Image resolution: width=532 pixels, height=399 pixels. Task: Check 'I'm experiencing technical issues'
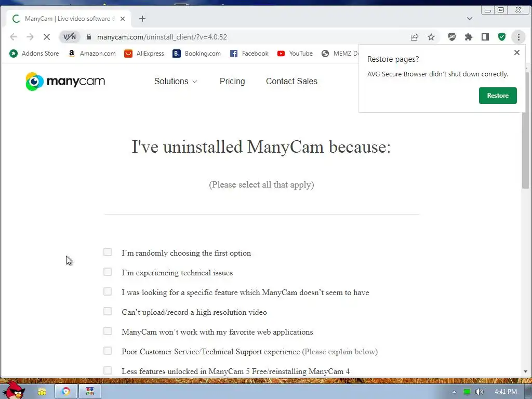click(108, 272)
